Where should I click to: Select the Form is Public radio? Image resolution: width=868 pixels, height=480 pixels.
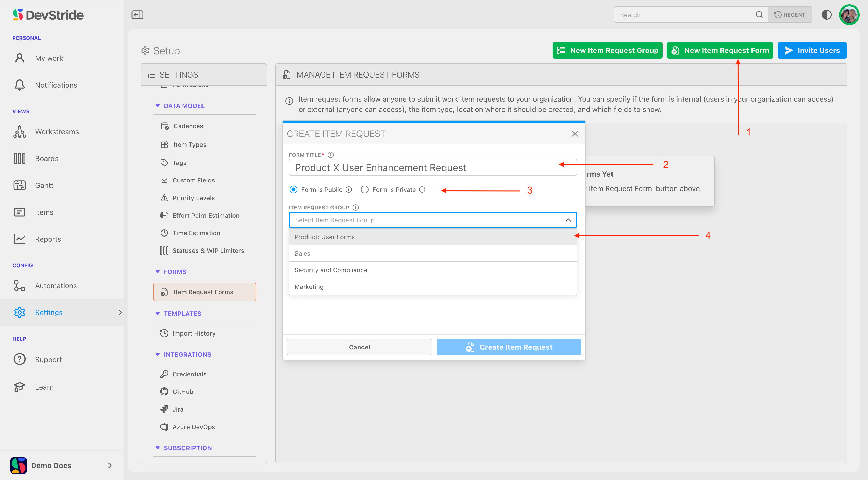[x=293, y=189]
